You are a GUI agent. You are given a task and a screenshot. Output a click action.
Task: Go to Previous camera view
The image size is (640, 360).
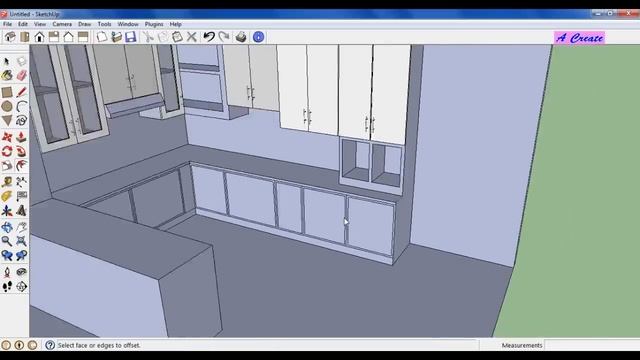[x=7, y=256]
